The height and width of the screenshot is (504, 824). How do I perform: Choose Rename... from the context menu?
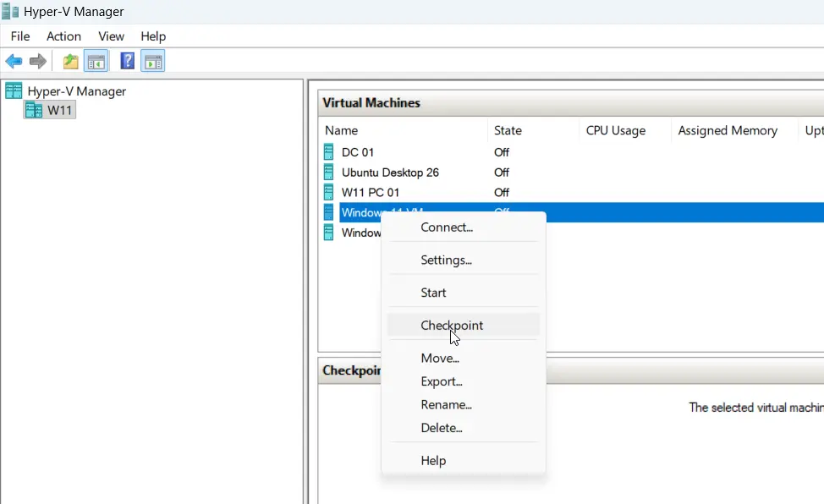(x=464, y=404)
